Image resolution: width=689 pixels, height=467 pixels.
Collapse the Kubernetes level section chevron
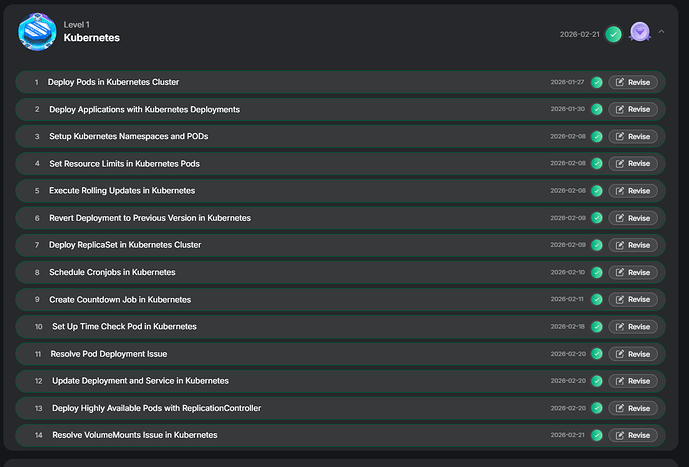[661, 31]
